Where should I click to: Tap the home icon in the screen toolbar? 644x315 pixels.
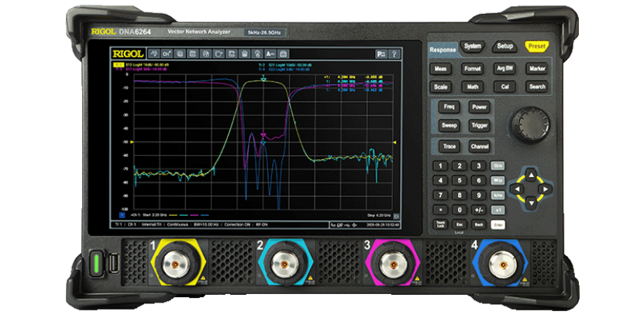tap(244, 54)
